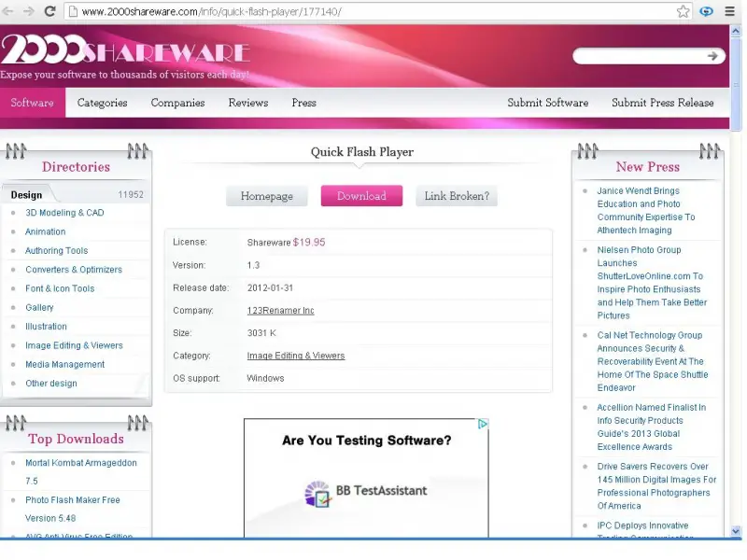Click the 2000Shareware logo
The image size is (747, 560).
click(x=125, y=49)
